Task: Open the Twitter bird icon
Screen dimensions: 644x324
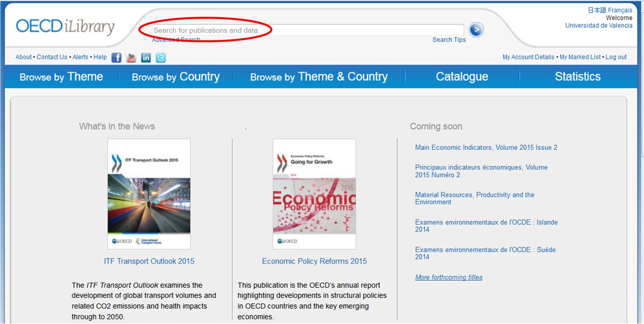Action: coord(161,58)
